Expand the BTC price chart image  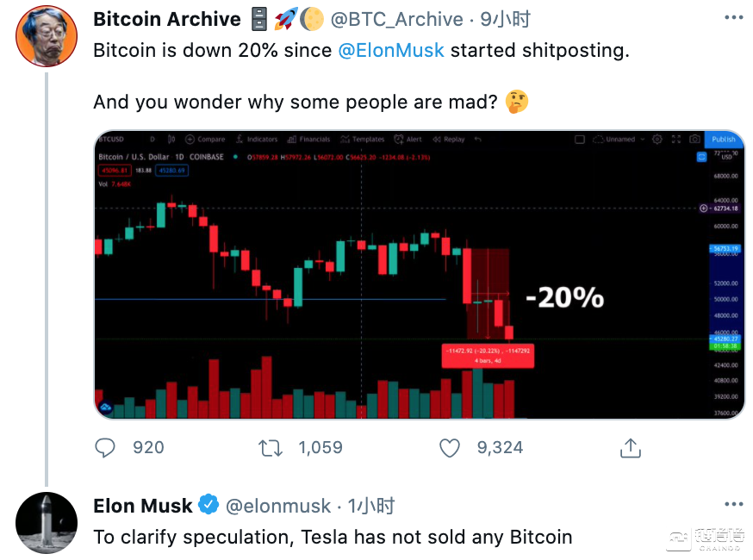tap(419, 275)
